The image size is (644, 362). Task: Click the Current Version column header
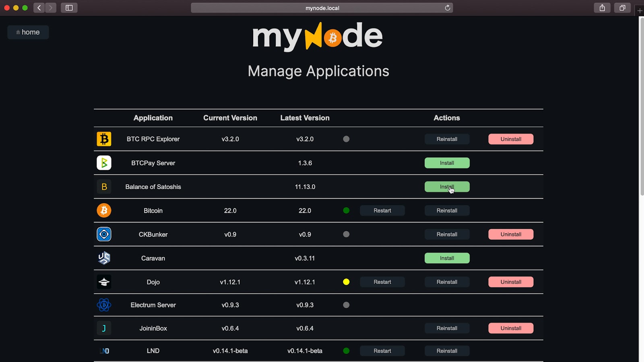point(230,118)
